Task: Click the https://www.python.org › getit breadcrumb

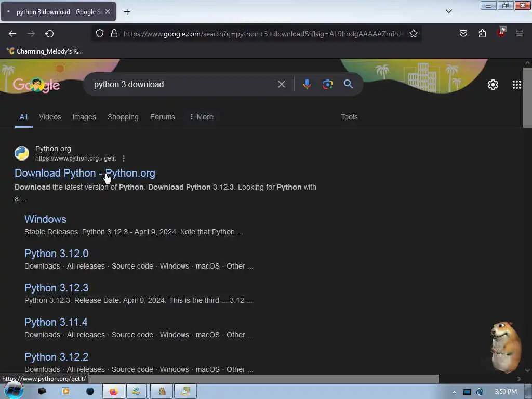Action: click(x=76, y=158)
